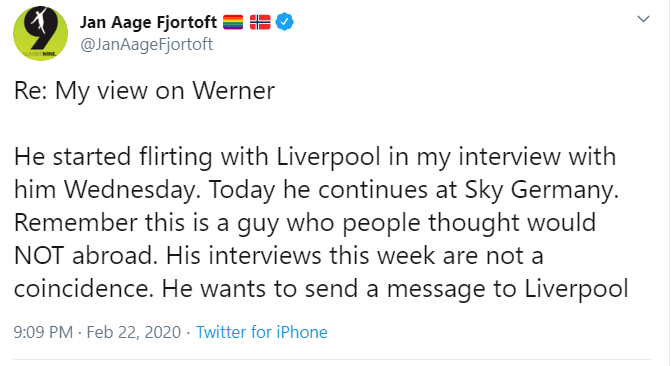Click the word Wednesday in the tweet
This screenshot has height=366, width=671.
132,190
